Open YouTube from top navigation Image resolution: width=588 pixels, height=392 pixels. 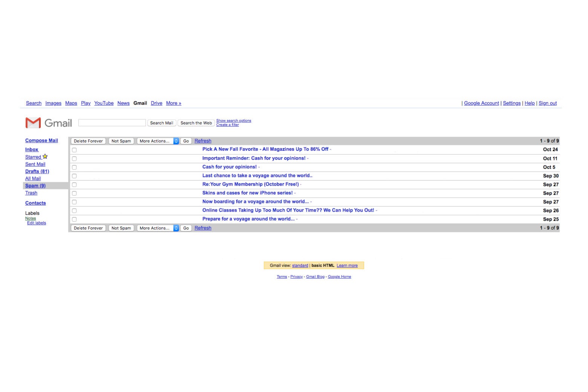pyautogui.click(x=104, y=103)
